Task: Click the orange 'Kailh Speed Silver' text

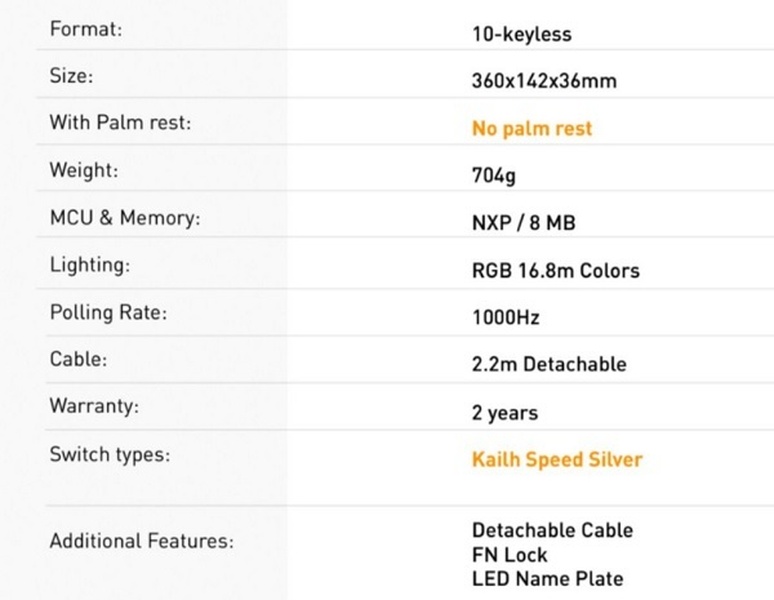Action: pos(556,459)
